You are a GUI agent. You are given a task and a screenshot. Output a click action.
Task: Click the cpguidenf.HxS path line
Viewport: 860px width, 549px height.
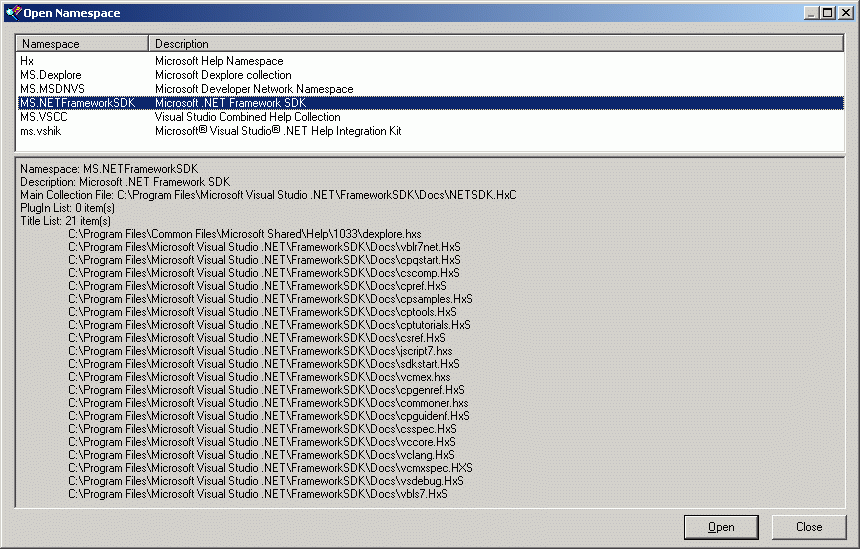tap(269, 416)
